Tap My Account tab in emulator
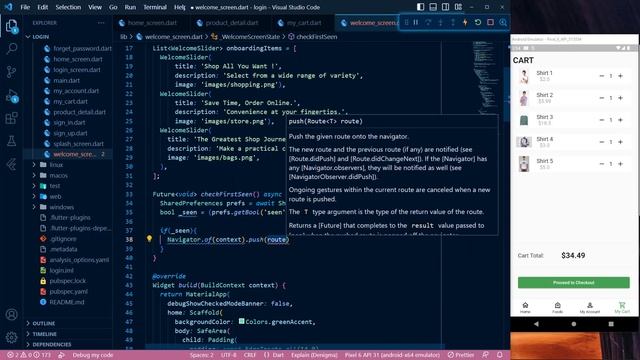Viewport: 640px width, 360px height. [590, 308]
